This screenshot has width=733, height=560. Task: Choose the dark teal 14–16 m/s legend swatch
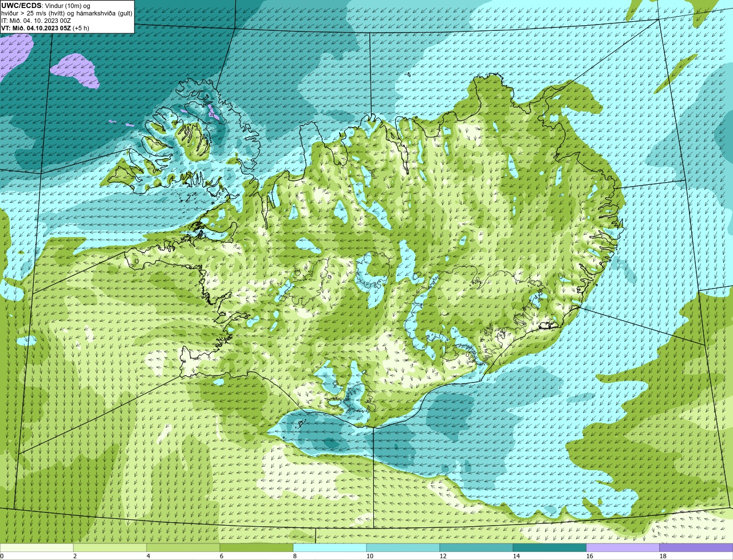tap(550, 547)
